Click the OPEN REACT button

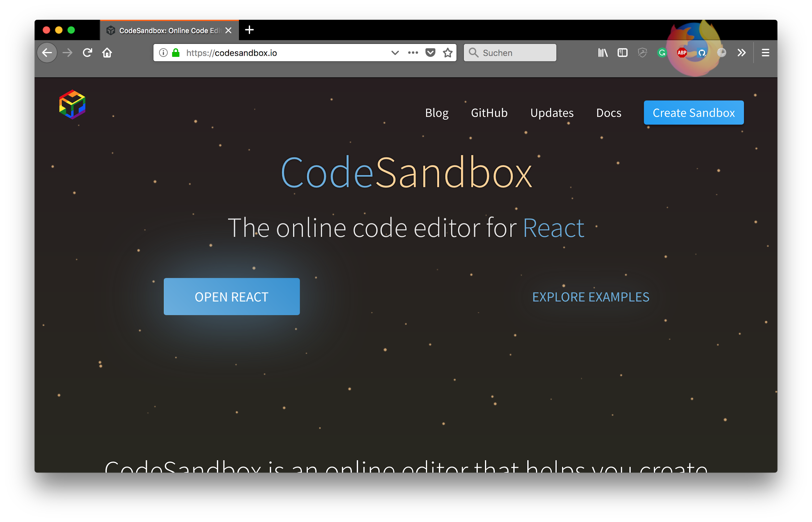(x=231, y=296)
